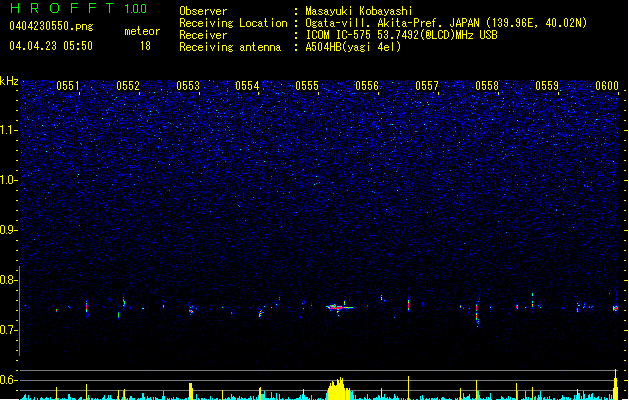Click the HROFFT program title
The image size is (629, 400).
[x=63, y=8]
